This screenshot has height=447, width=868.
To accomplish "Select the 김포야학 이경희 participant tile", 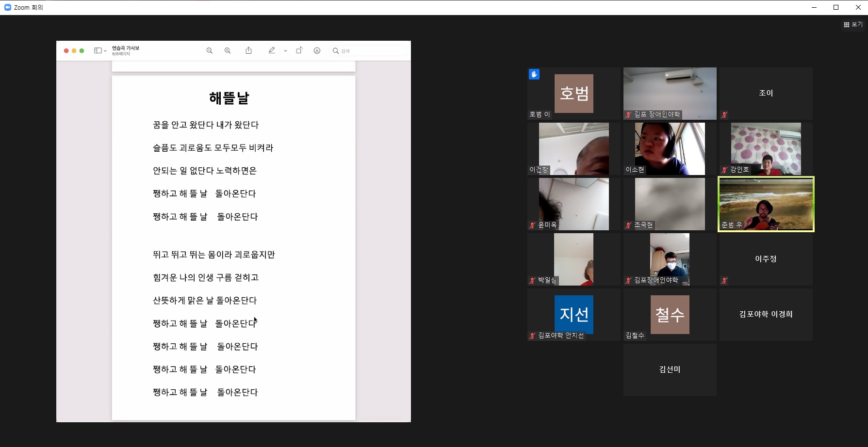I will point(766,315).
